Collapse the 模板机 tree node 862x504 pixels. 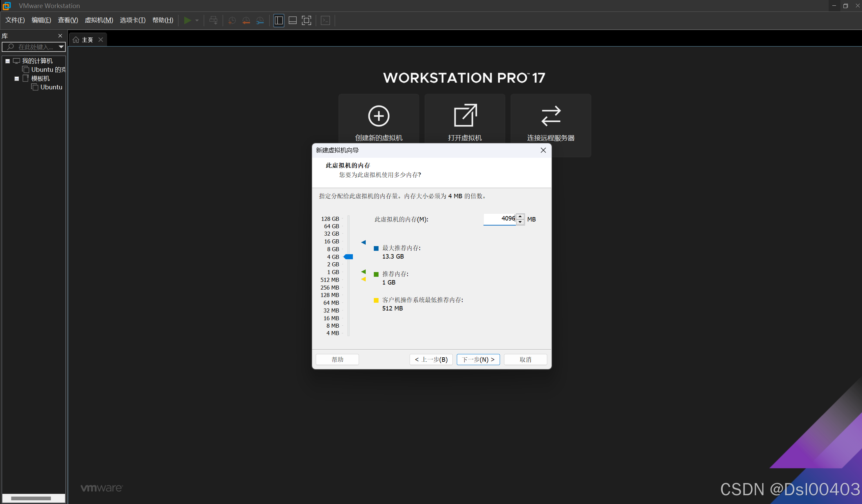17,79
